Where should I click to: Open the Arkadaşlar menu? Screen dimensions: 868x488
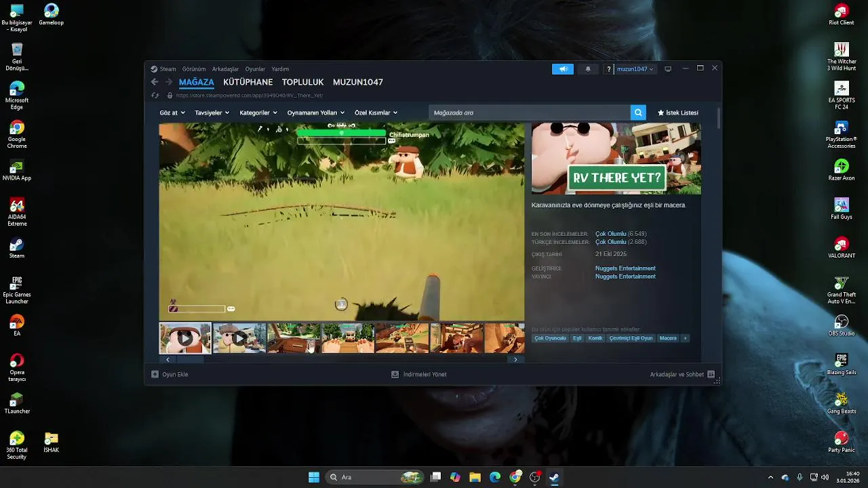[x=226, y=69]
